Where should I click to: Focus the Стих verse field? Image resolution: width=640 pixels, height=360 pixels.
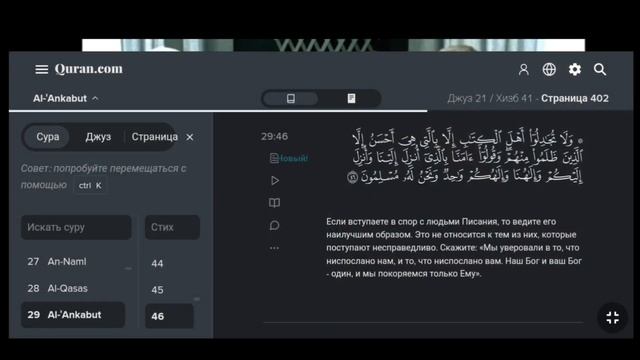(172, 227)
